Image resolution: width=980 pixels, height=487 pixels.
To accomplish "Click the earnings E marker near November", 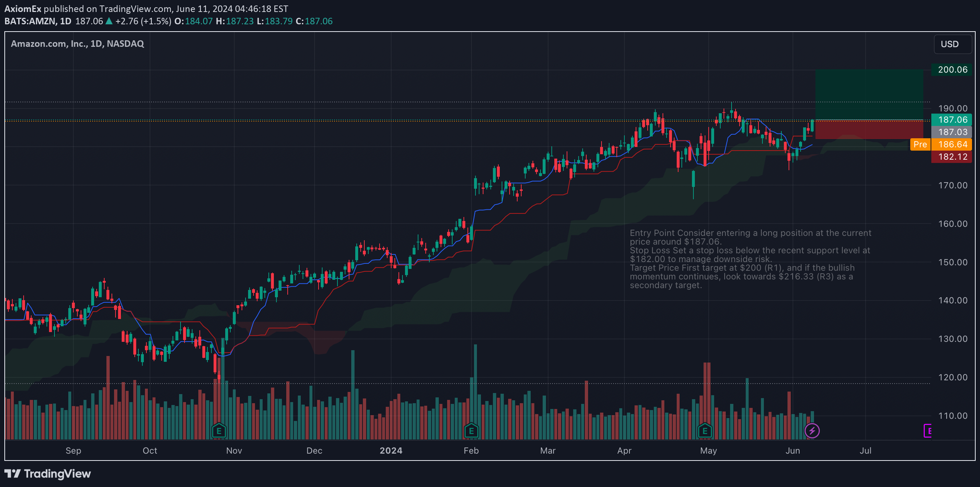I will pyautogui.click(x=219, y=431).
